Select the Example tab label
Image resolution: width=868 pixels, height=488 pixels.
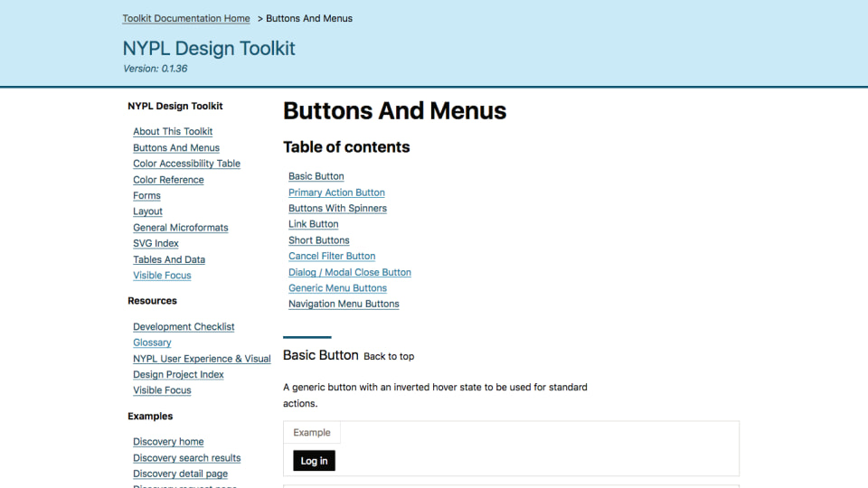tap(312, 433)
